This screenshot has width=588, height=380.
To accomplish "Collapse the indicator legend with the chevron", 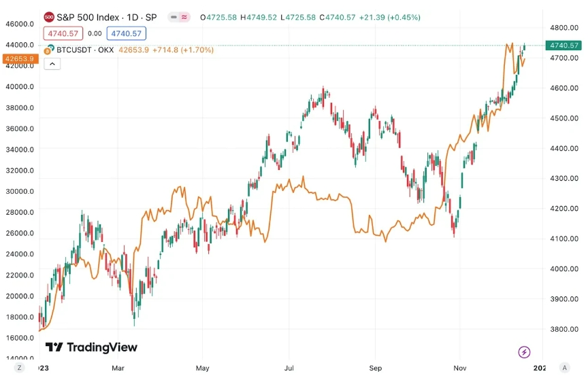I will tap(52, 64).
